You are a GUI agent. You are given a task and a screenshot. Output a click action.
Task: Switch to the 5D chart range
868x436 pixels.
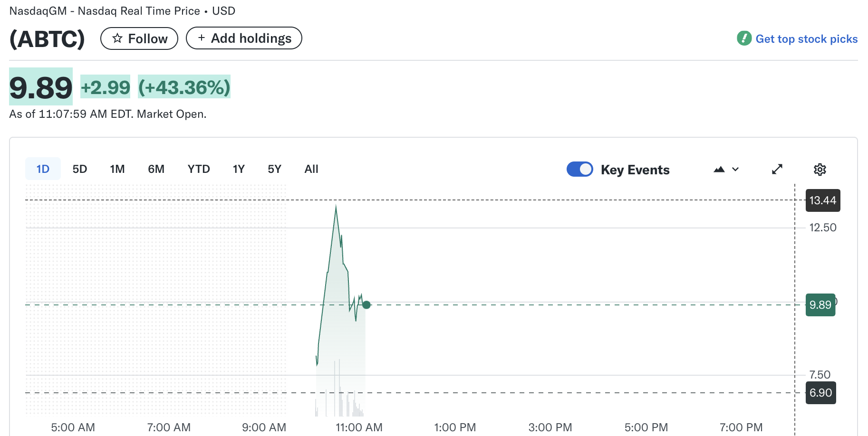79,169
